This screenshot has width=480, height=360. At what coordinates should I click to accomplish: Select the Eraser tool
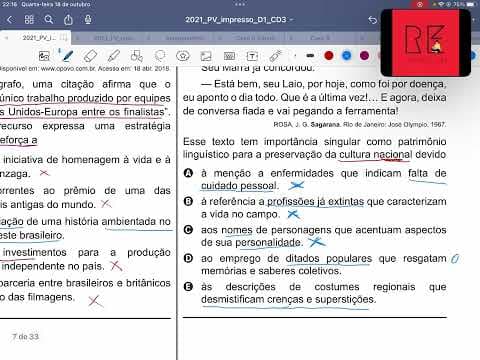[x=90, y=56]
